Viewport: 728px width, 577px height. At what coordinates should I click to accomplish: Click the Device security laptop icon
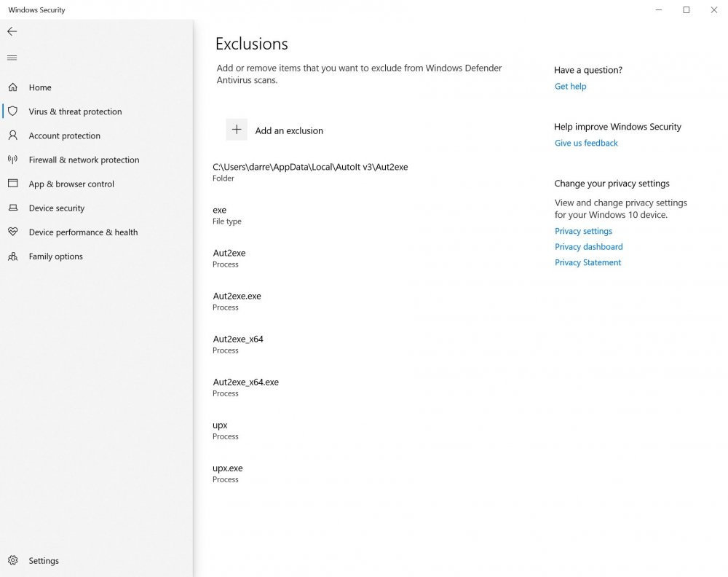[x=13, y=208]
